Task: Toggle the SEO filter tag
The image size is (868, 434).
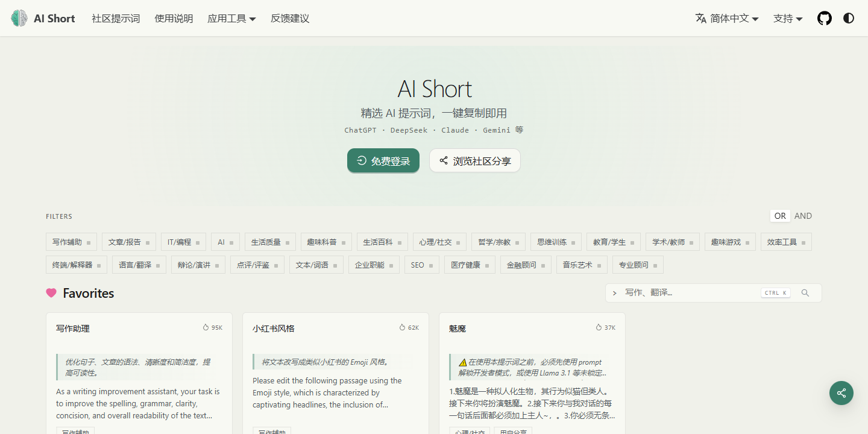Action: point(422,265)
